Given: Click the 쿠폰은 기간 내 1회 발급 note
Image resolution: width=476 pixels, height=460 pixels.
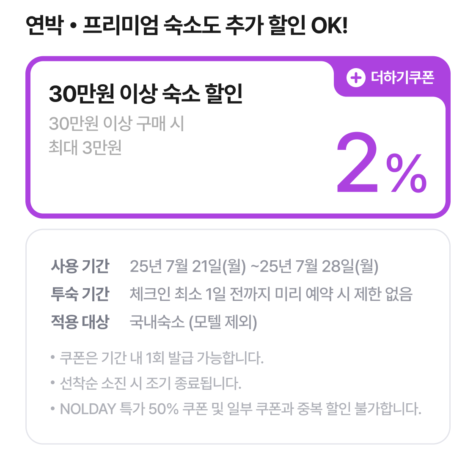Looking at the screenshot, I should click(x=162, y=358).
